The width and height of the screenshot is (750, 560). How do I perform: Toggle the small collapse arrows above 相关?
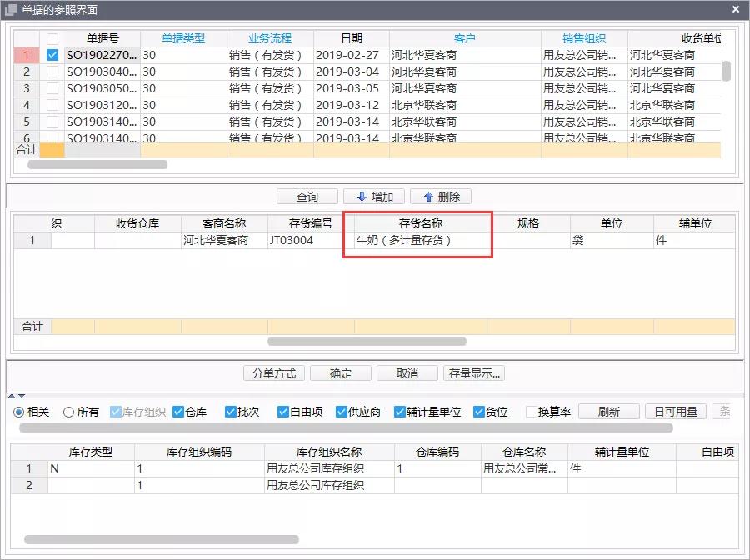click(x=17, y=396)
